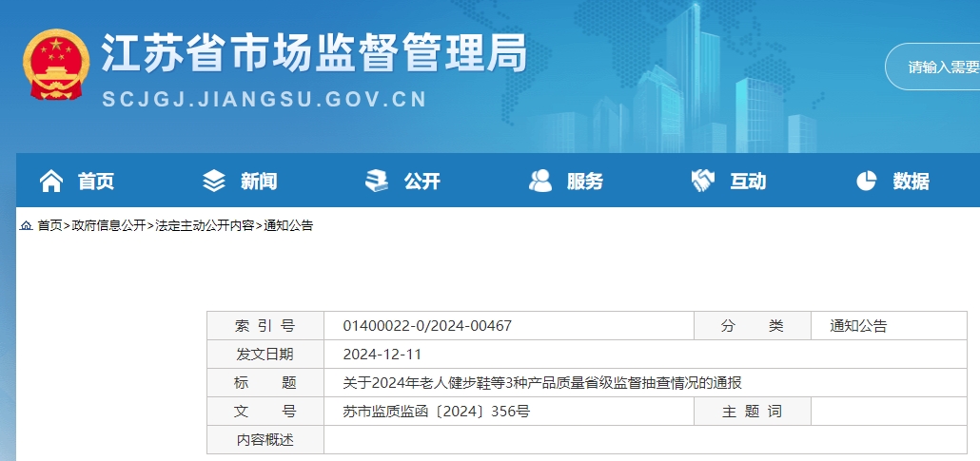Go to 法定主动公开内容 in the breadcrumb

click(x=205, y=225)
